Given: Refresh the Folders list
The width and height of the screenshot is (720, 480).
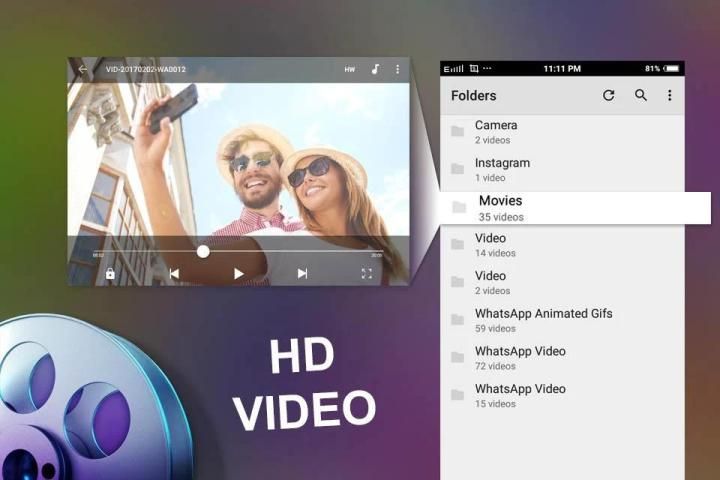Looking at the screenshot, I should pos(608,96).
